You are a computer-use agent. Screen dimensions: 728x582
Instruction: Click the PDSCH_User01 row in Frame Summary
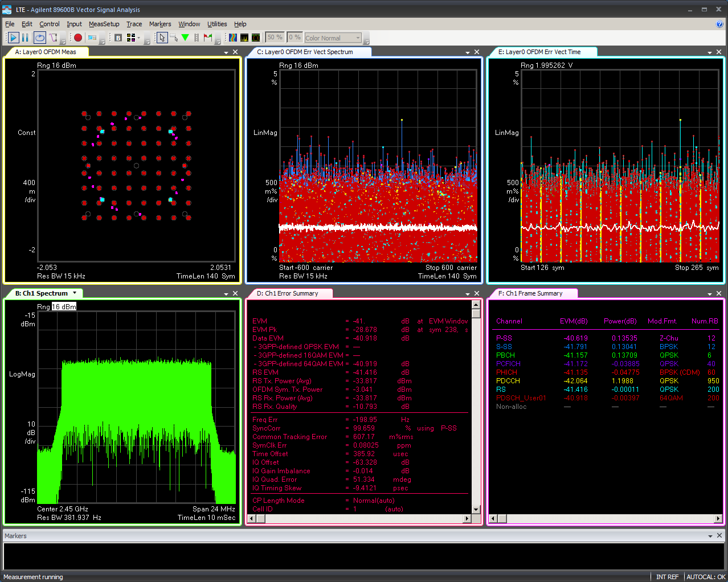607,398
